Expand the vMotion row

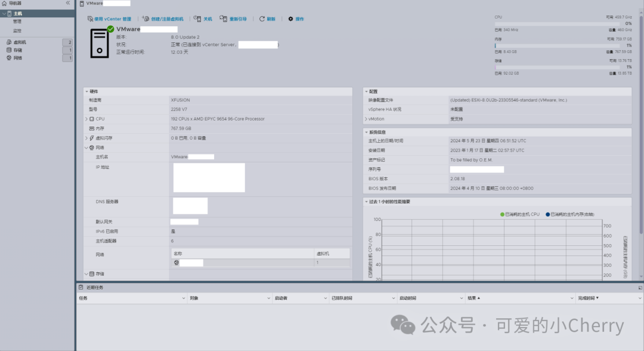coord(366,119)
